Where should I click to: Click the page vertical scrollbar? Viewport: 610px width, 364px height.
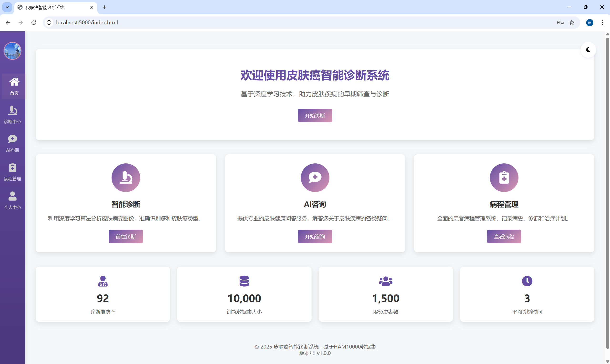click(x=607, y=191)
